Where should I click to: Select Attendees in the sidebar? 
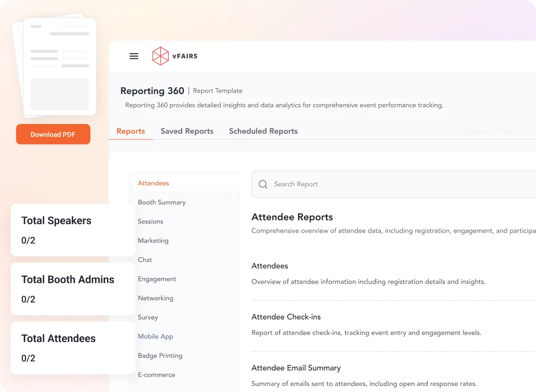[x=153, y=183]
